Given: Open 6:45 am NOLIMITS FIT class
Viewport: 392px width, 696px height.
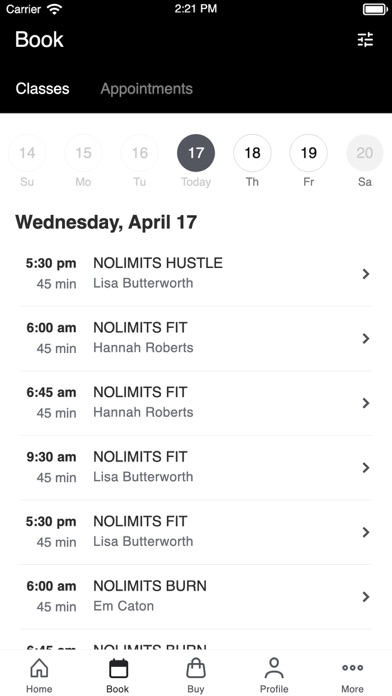Looking at the screenshot, I should (x=196, y=403).
